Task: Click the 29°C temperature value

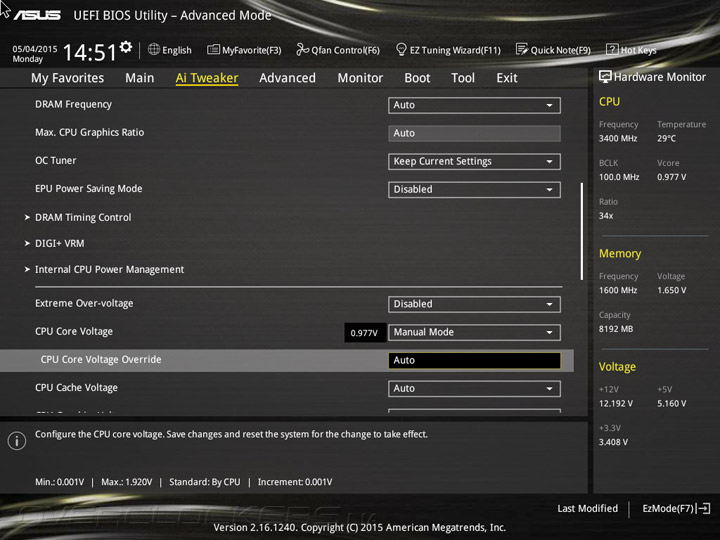Action: 666,138
